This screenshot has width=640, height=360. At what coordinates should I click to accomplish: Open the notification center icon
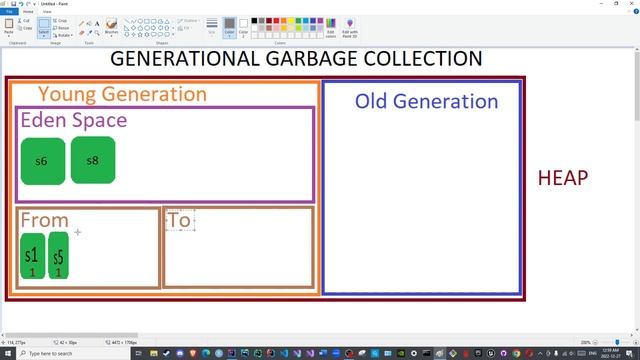[x=629, y=353]
